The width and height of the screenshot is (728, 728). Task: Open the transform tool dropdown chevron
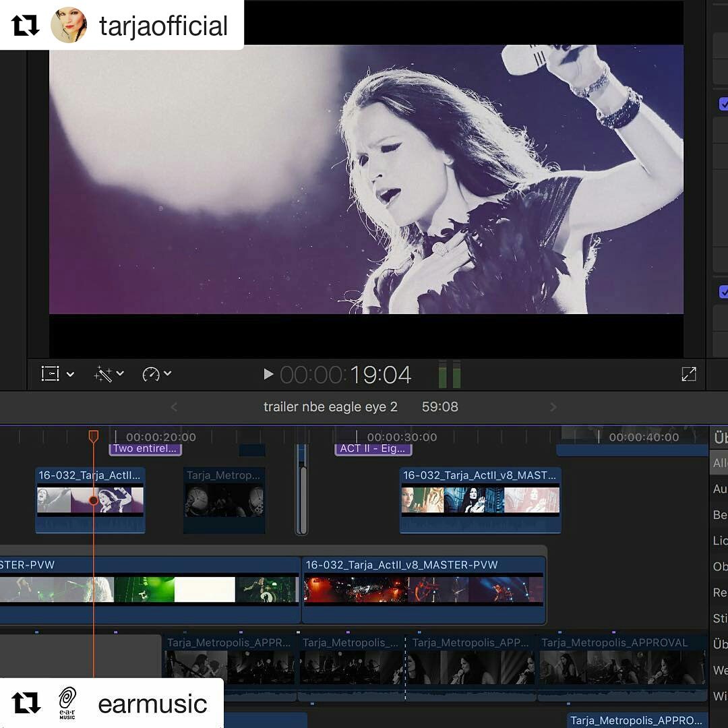pyautogui.click(x=71, y=374)
